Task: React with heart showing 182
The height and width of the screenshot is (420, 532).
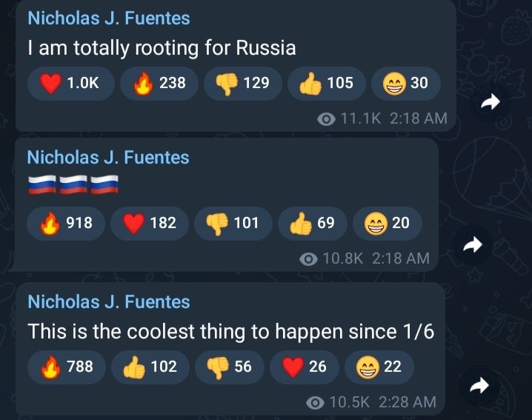Action: coord(149,222)
